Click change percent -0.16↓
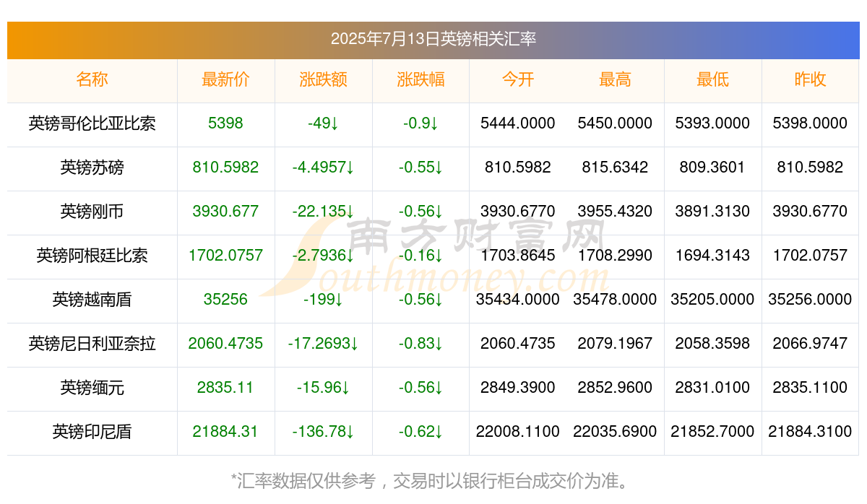 420,256
